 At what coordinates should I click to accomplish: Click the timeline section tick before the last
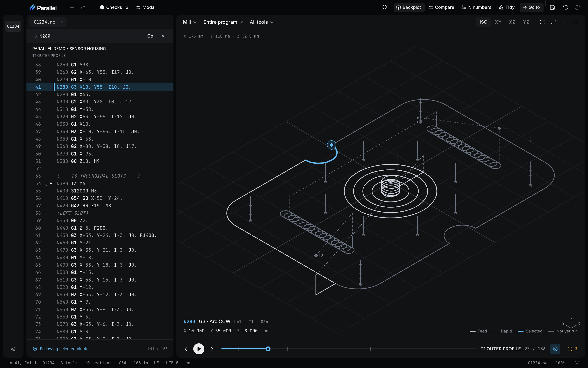click(370, 349)
